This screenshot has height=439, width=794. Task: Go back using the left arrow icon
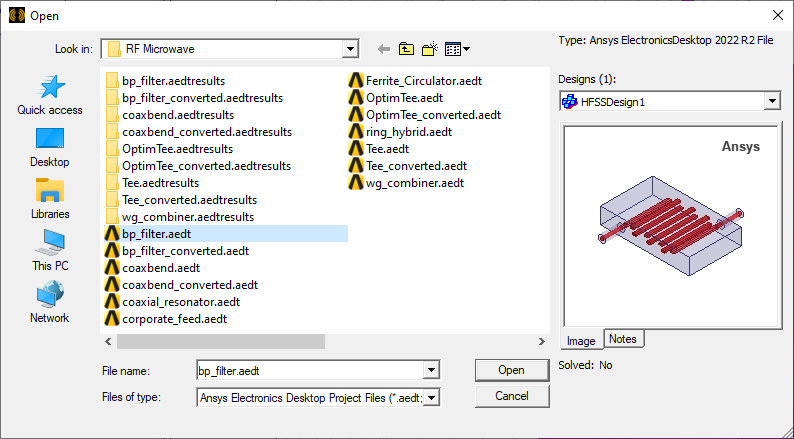tap(384, 49)
